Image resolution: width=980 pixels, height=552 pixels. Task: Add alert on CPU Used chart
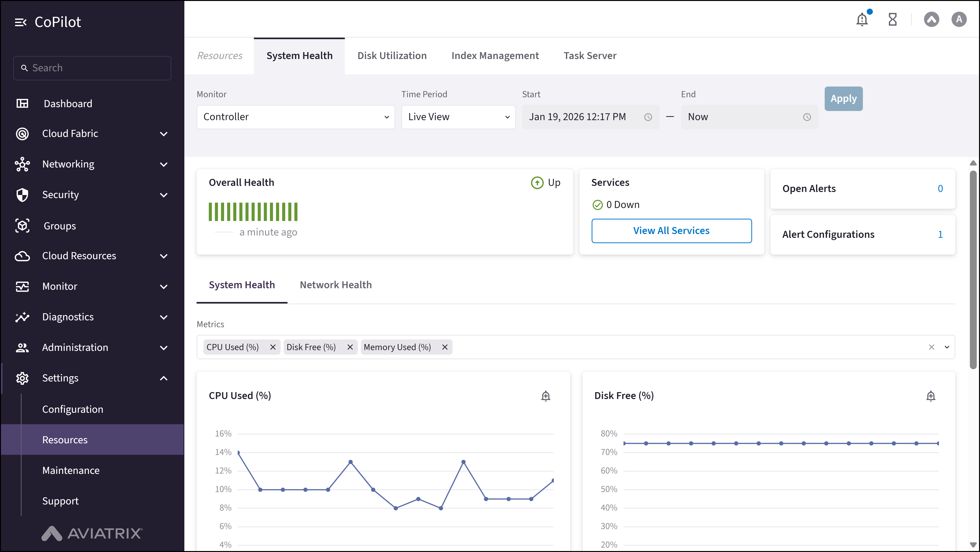546,396
